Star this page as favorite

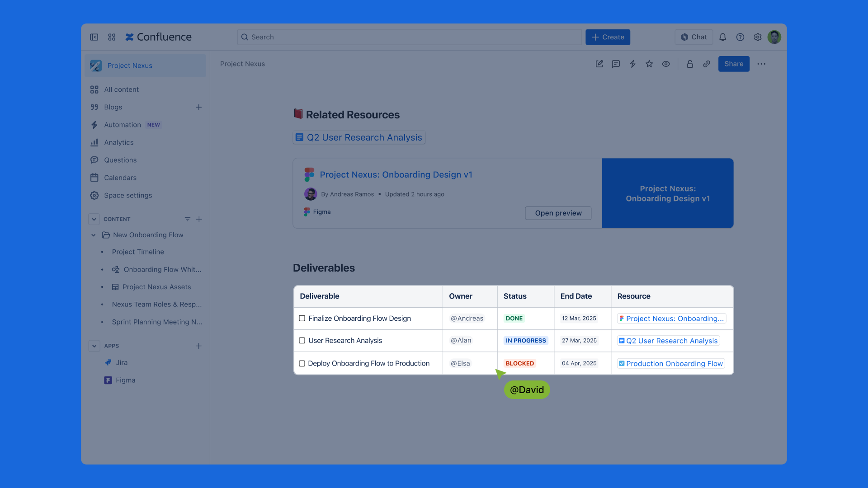click(649, 64)
